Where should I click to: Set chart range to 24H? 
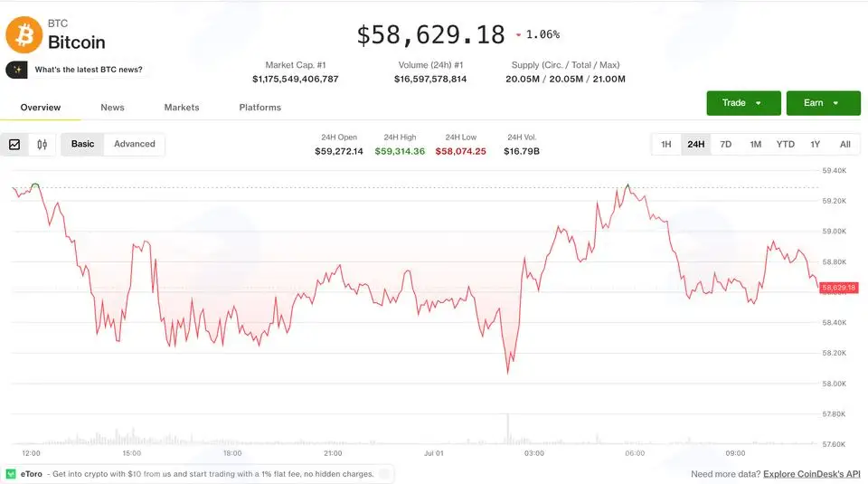(696, 145)
